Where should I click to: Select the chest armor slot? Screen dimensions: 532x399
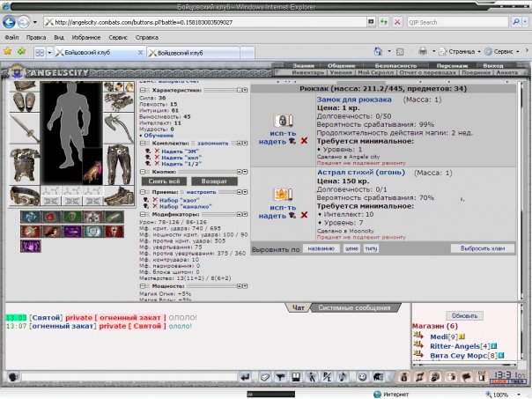(25, 166)
